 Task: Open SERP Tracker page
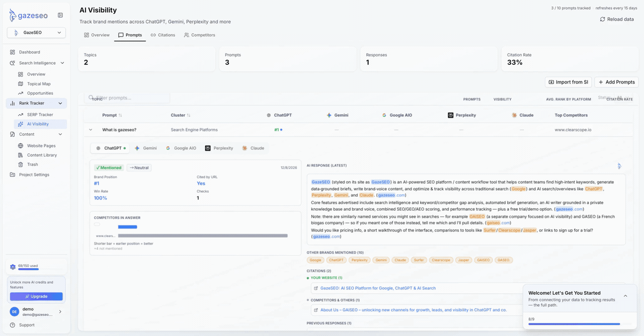[x=40, y=115]
